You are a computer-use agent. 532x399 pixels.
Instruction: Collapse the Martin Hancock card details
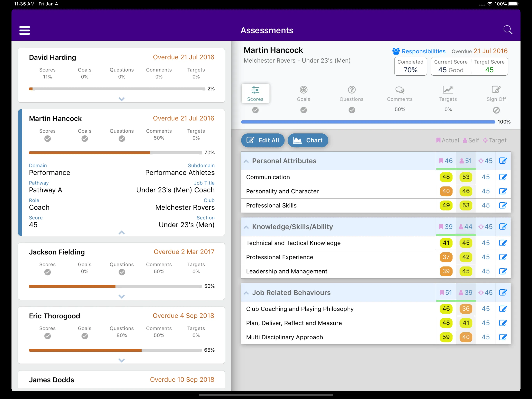(122, 232)
